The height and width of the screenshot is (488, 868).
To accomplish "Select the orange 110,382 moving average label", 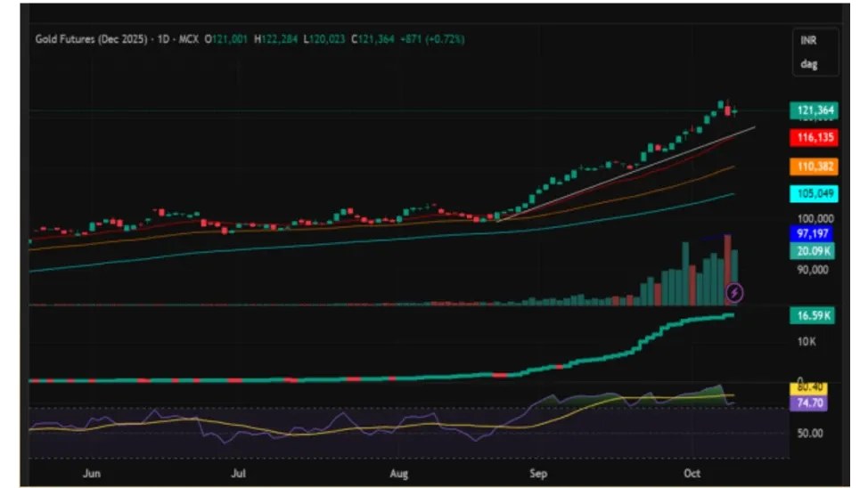I will click(815, 167).
